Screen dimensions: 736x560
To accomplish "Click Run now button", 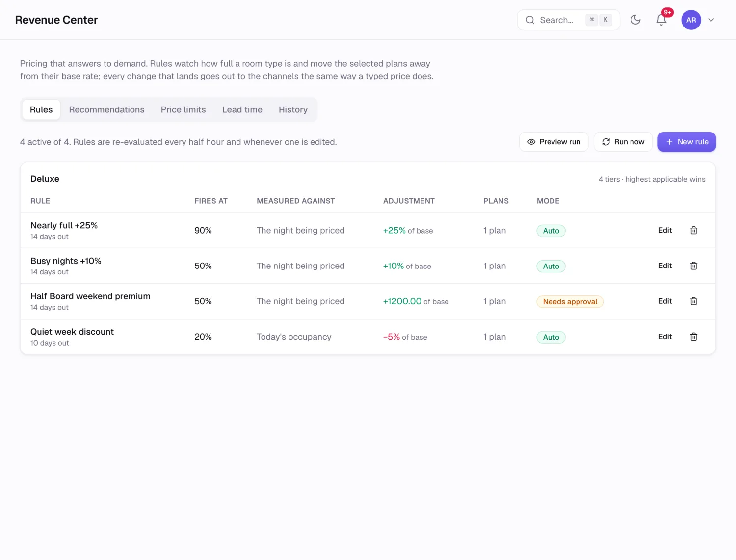I will click(623, 142).
